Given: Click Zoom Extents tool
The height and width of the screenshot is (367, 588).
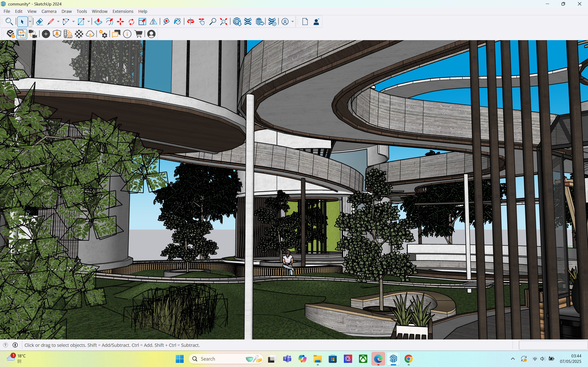Looking at the screenshot, I should coord(223,22).
